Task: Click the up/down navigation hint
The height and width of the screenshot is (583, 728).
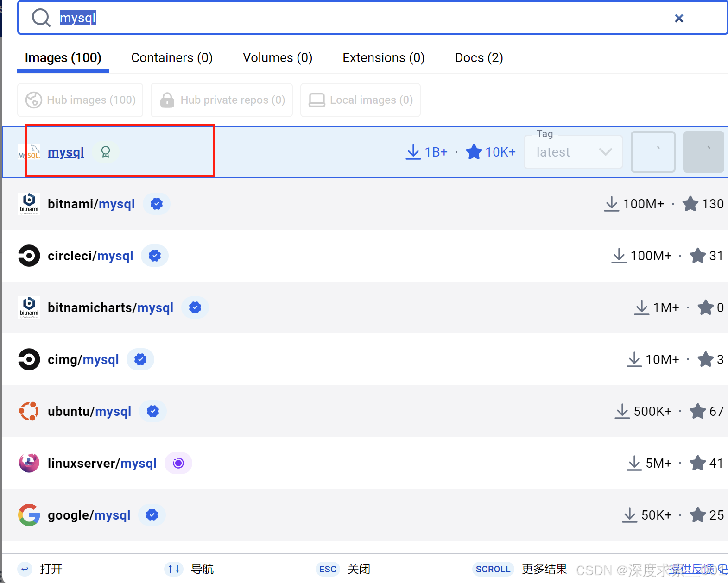Action: (190, 569)
